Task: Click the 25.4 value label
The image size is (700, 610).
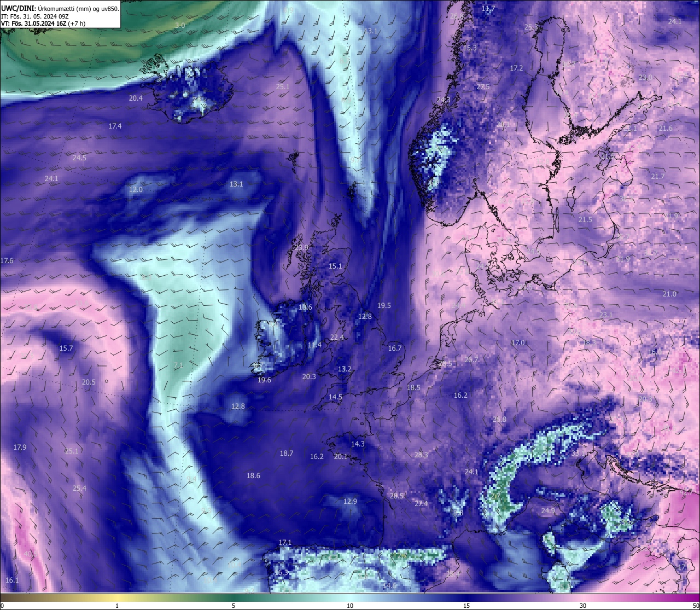Action: (79, 489)
